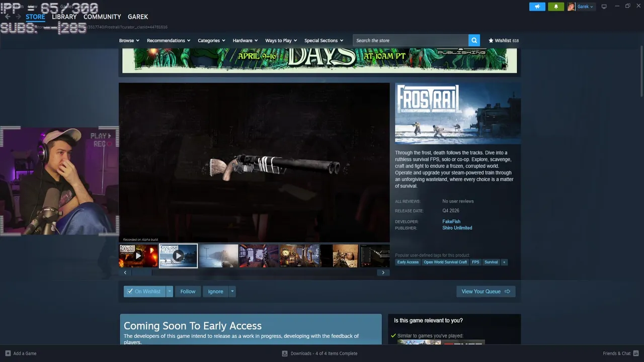Play the first trailer thumbnail
644x362 pixels.
[138, 256]
